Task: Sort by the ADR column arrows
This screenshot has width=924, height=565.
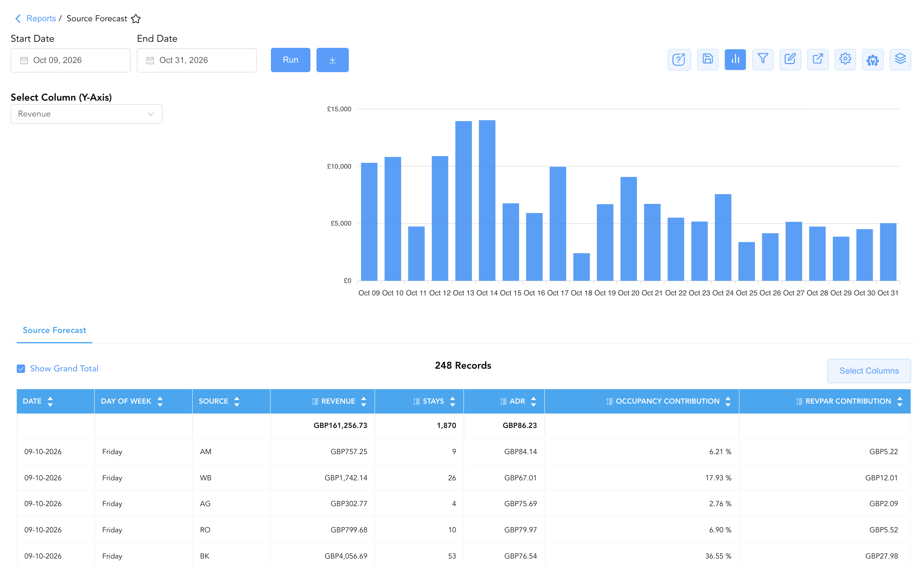Action: pyautogui.click(x=533, y=401)
